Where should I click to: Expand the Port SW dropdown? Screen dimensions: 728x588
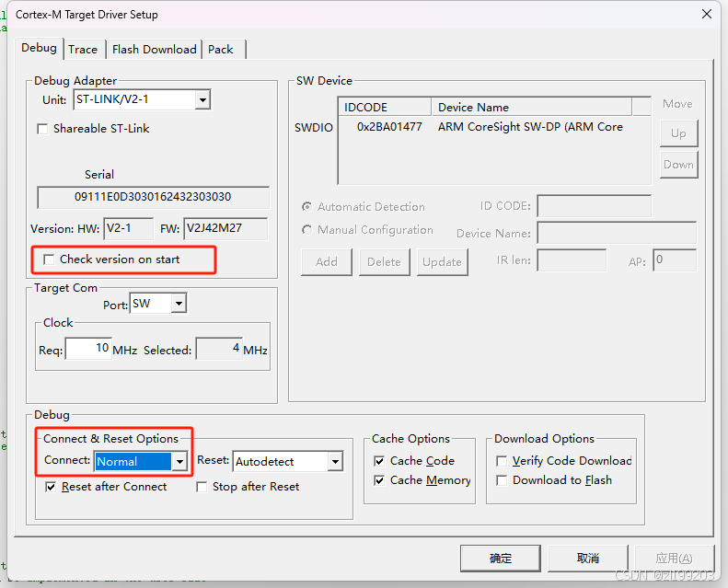tap(179, 304)
